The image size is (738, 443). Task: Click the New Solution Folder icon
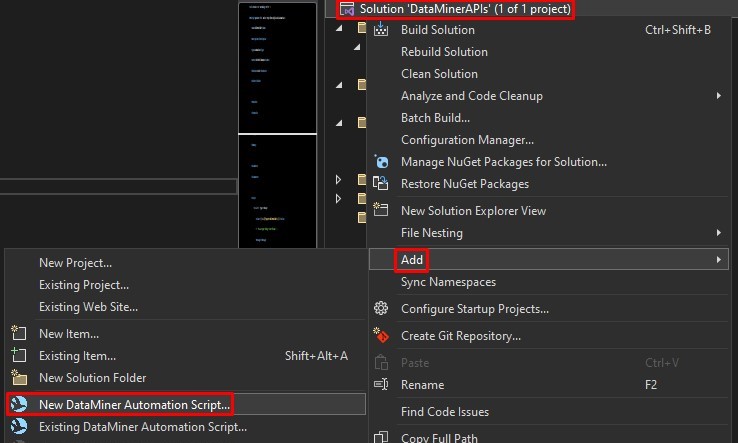point(19,377)
